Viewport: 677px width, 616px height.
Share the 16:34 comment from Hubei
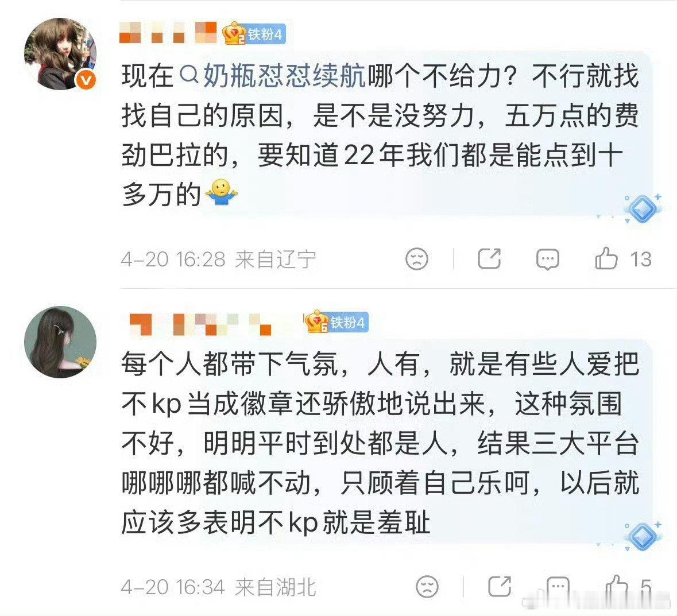point(500,587)
